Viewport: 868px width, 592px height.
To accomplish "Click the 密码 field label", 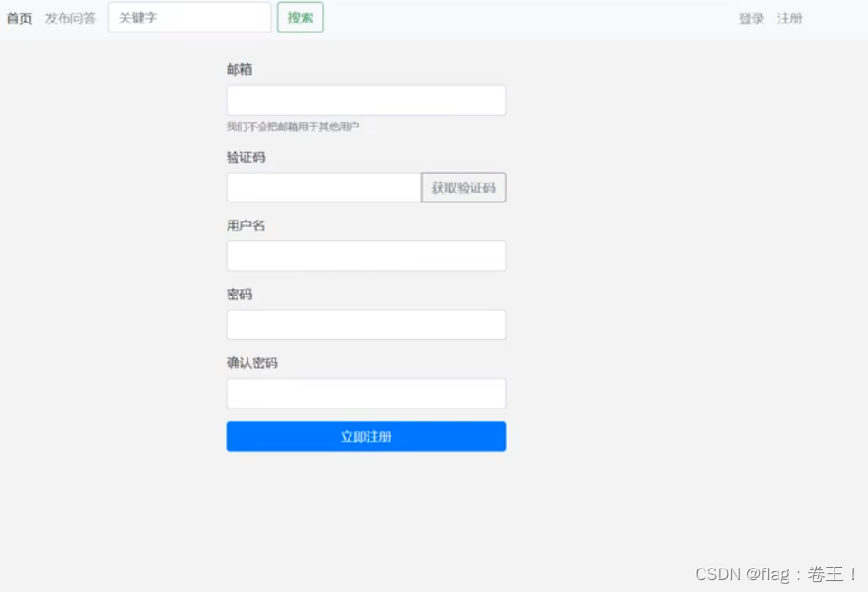I will pos(239,294).
